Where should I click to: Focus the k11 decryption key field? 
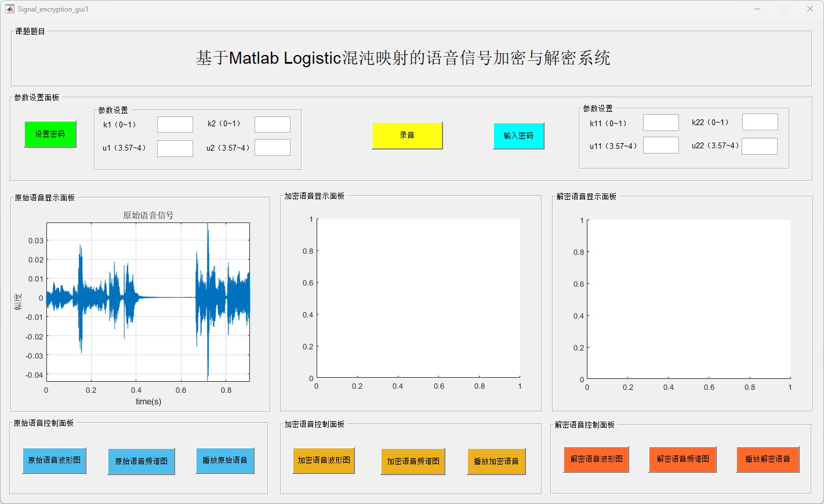pyautogui.click(x=660, y=123)
